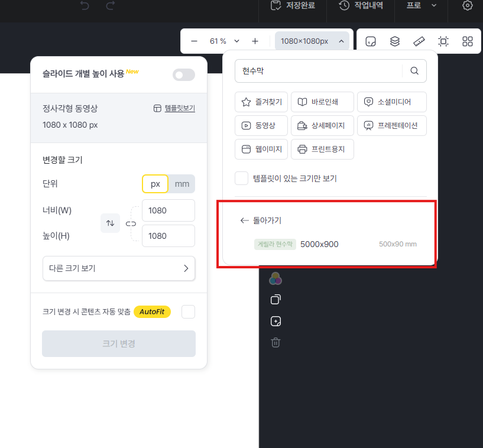Select the 프린트용지 category
The image size is (483, 448).
click(322, 150)
